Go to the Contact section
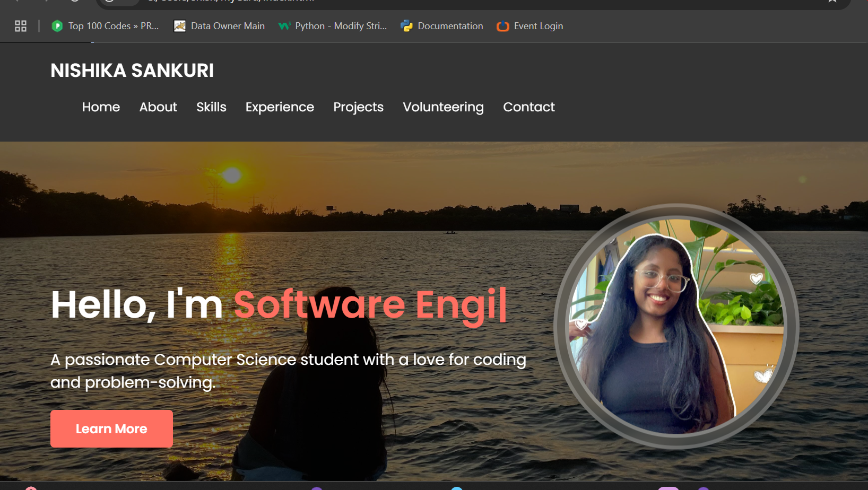Image resolution: width=868 pixels, height=490 pixels. (x=528, y=107)
